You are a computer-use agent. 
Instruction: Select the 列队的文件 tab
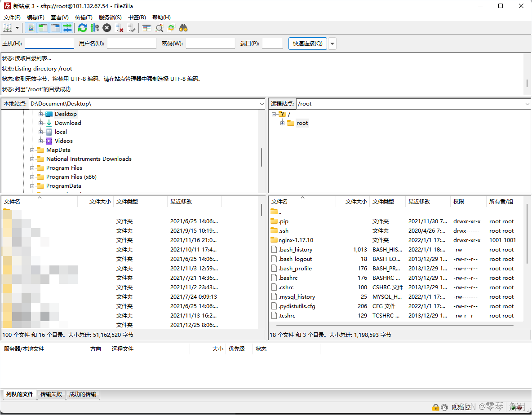tap(20, 394)
